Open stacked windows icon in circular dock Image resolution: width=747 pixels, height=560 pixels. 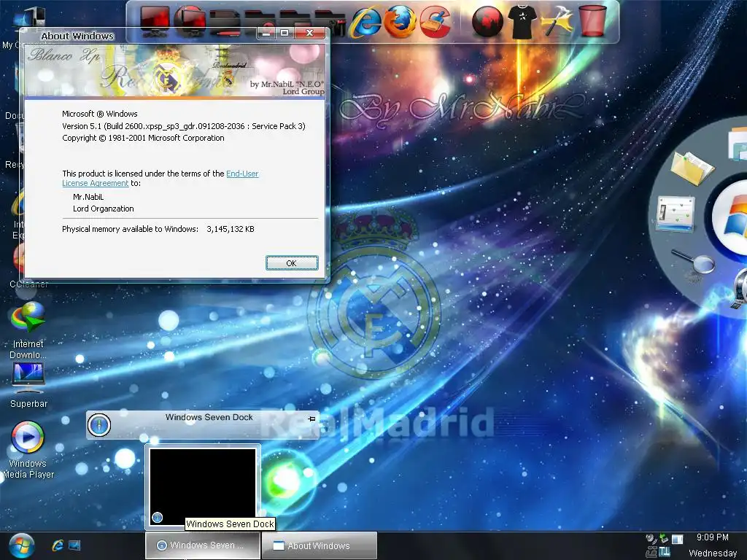[738, 143]
